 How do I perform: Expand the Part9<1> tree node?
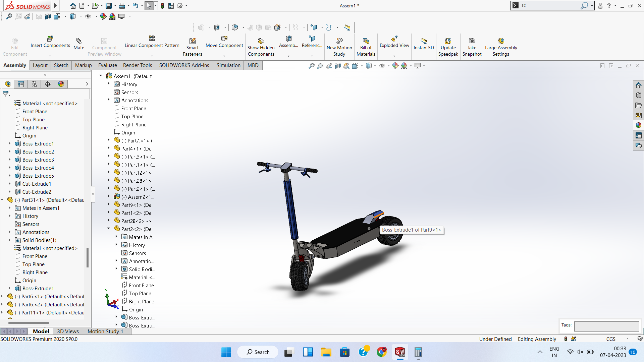pyautogui.click(x=108, y=204)
